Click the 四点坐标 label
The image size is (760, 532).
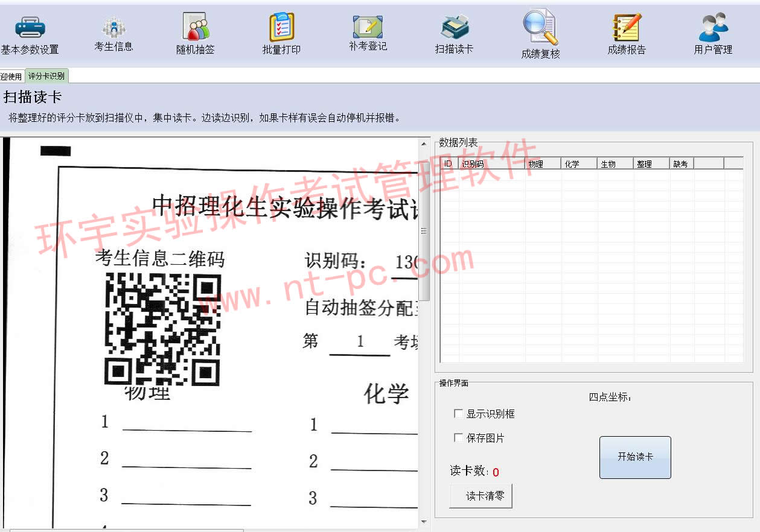tap(610, 397)
